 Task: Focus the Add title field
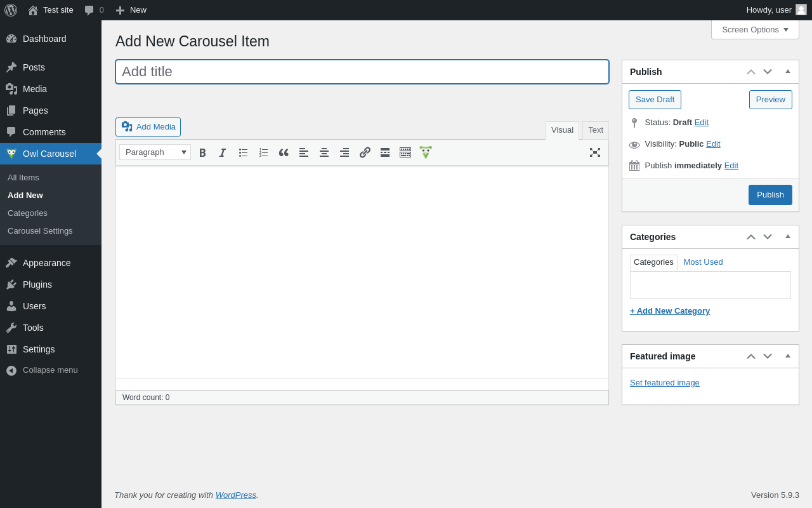[x=362, y=72]
